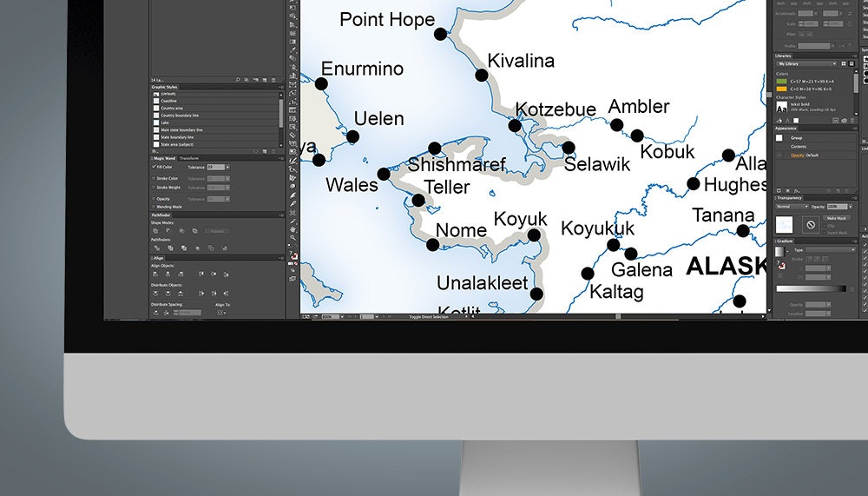Image resolution: width=868 pixels, height=496 pixels.
Task: Click the Minus Back pathfinder icon
Action: tap(225, 248)
